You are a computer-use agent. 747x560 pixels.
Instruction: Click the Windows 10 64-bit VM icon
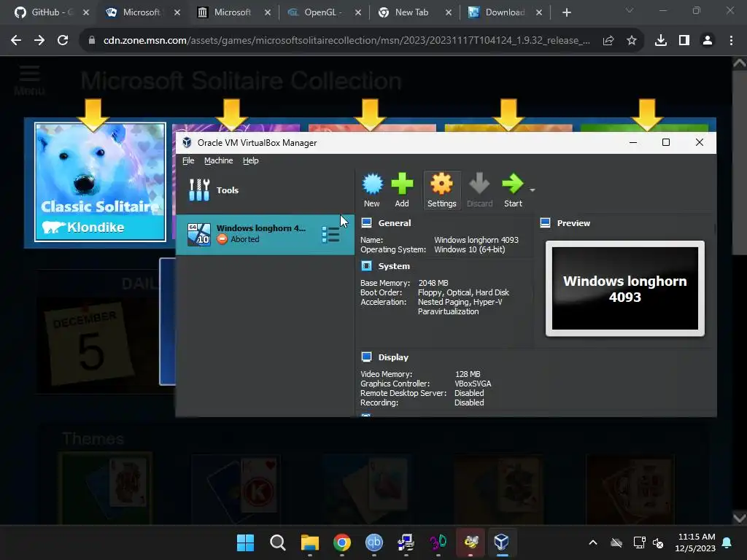coord(198,234)
